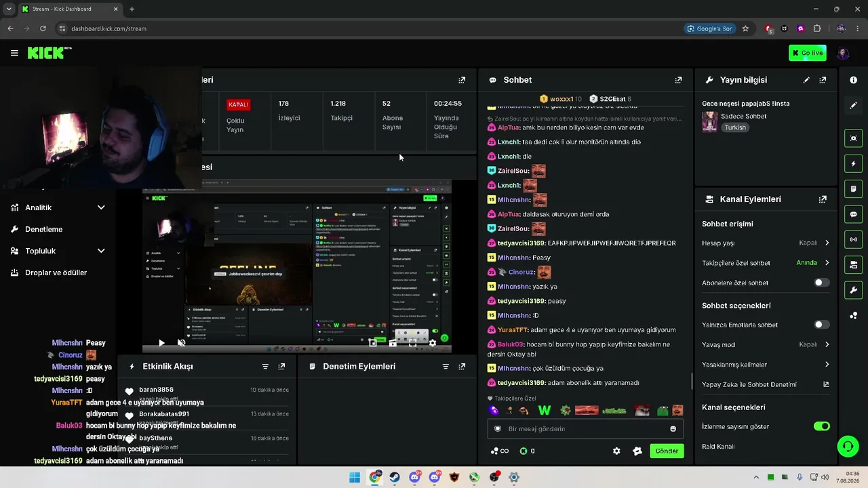
Task: Filter the Denetim Eylemleri list
Action: pos(446,367)
